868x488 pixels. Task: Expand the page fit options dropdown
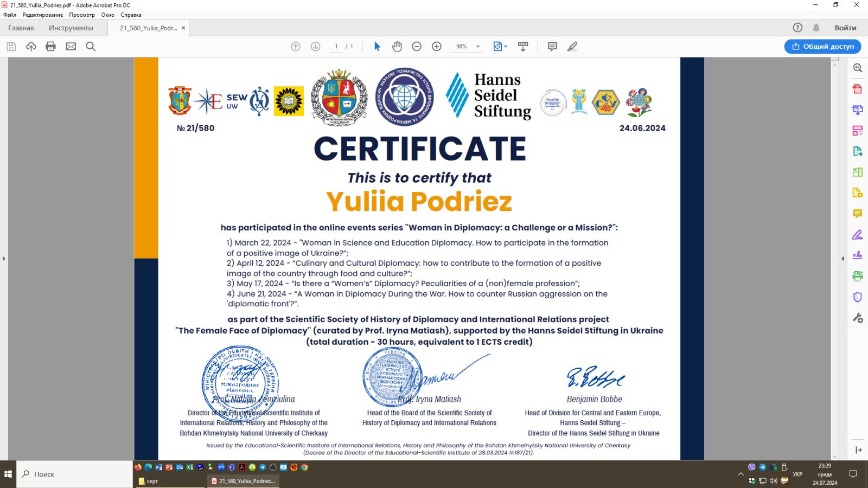(500, 47)
